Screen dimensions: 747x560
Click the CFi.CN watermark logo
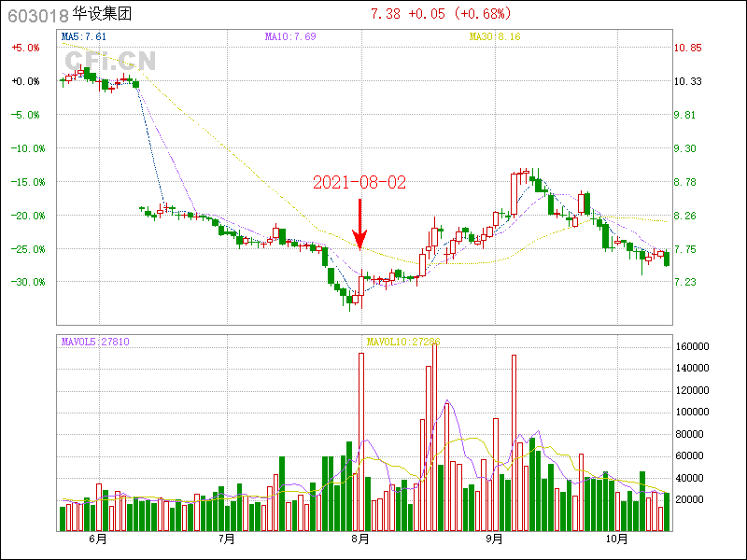click(x=110, y=61)
